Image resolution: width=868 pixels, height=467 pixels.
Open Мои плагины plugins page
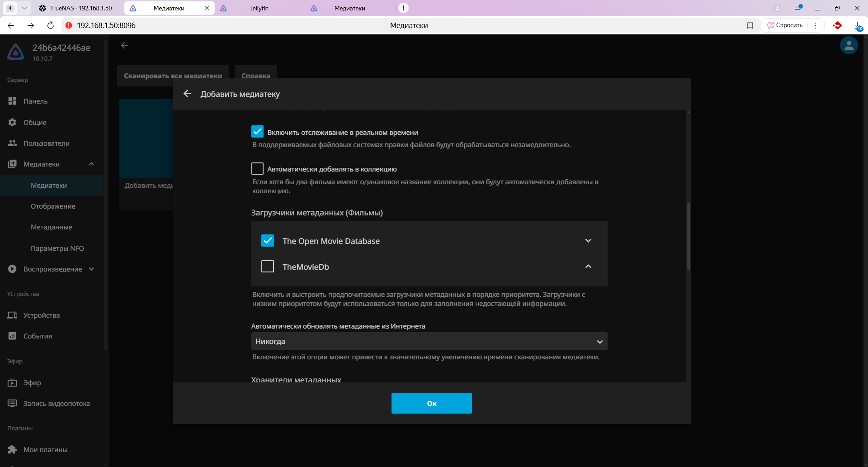click(x=45, y=450)
